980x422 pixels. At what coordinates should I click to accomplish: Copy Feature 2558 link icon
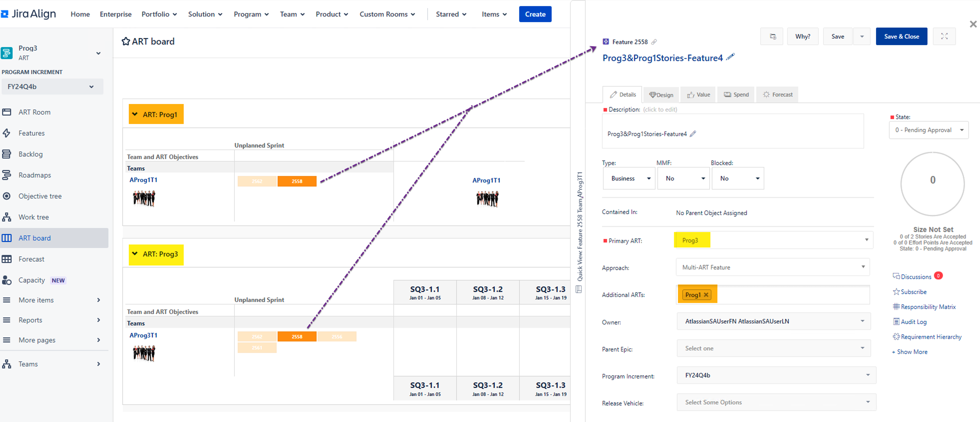coord(654,42)
